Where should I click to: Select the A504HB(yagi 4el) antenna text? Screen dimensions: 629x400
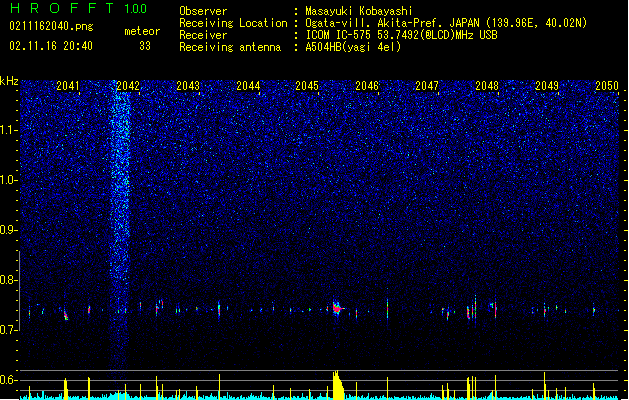coord(353,47)
